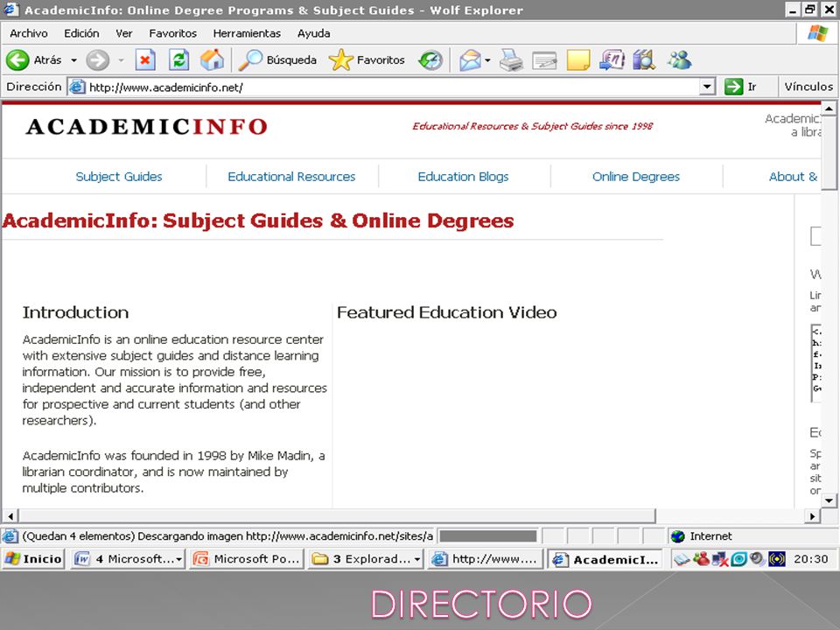
Task: Expand the address bar dropdown
Action: 707,87
